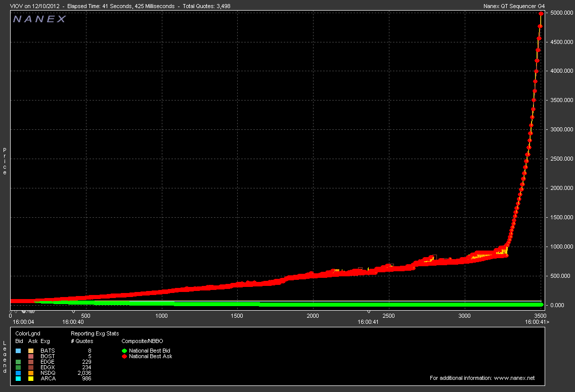Click the 'Composite/NBBO' header
575x392 pixels.
pyautogui.click(x=142, y=341)
